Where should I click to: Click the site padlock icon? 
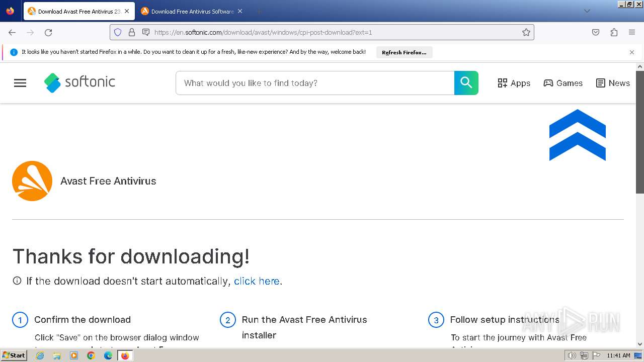point(132,32)
